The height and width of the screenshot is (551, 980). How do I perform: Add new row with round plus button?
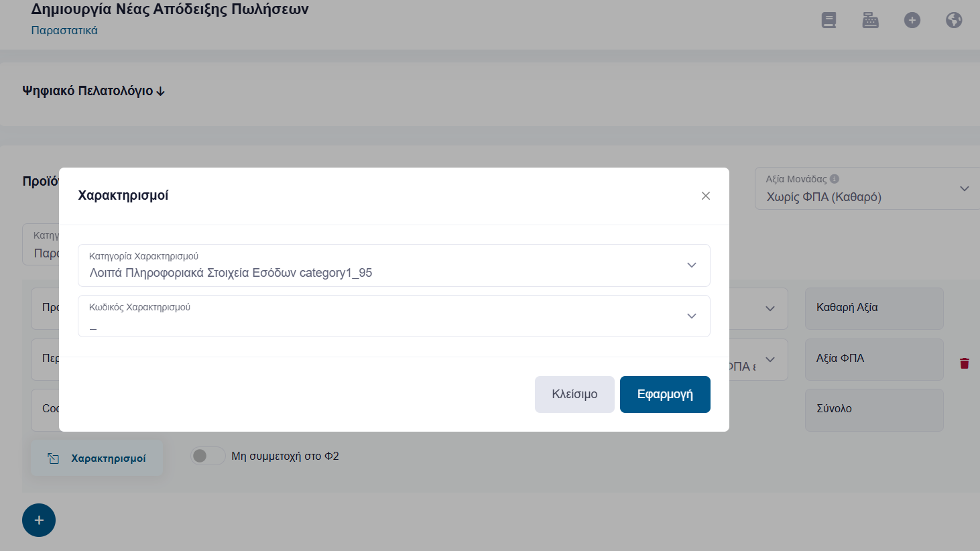click(x=39, y=520)
